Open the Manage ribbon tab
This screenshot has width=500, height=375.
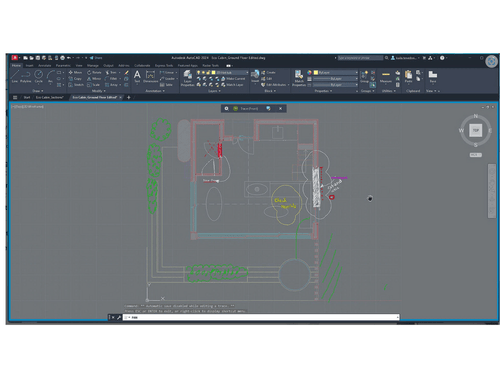[x=93, y=66]
